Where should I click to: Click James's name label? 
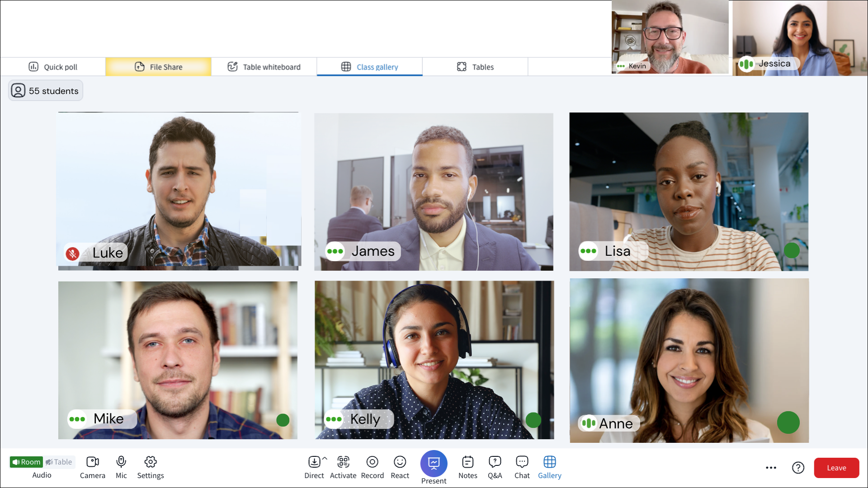click(373, 251)
